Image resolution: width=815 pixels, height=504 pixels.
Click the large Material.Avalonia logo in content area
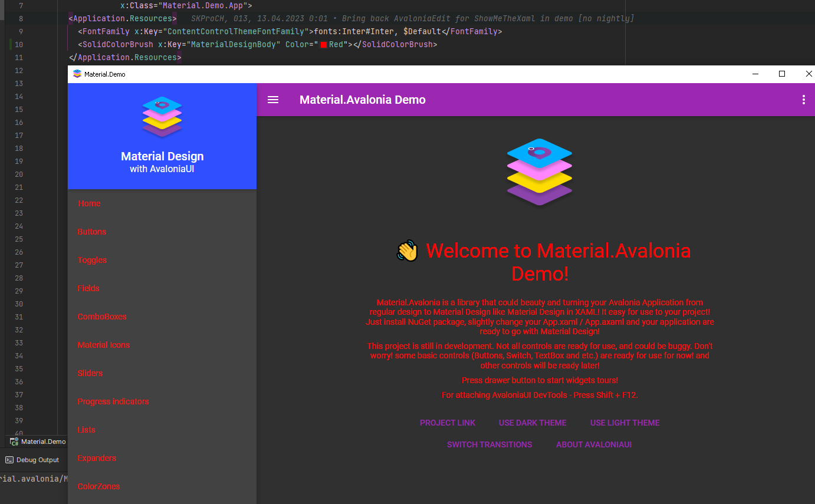click(539, 172)
